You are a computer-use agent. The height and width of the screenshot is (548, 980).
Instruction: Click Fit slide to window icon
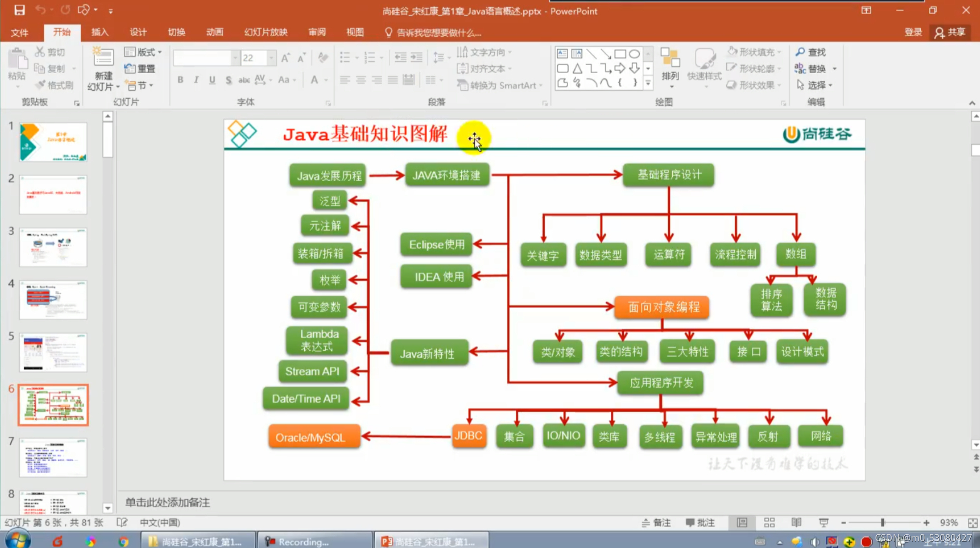tap(972, 522)
